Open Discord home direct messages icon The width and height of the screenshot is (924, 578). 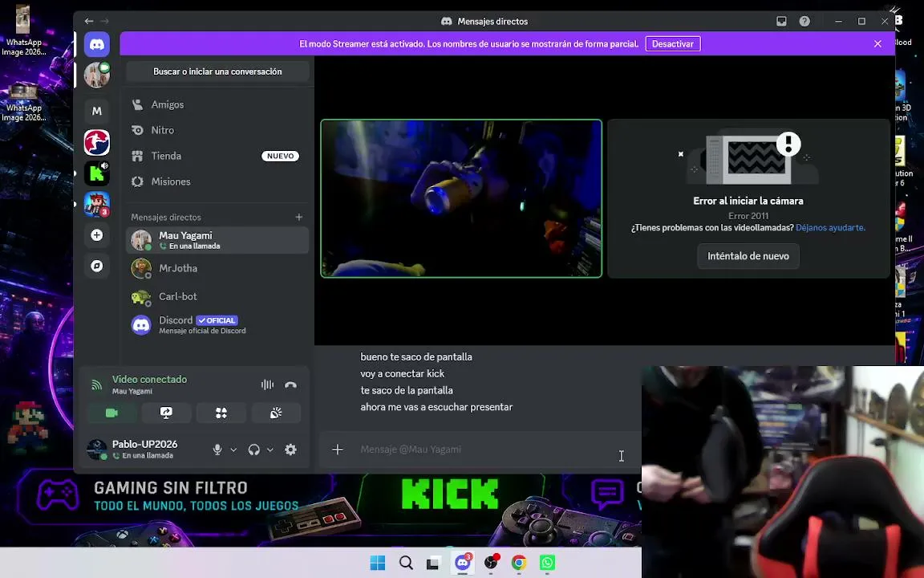(96, 45)
